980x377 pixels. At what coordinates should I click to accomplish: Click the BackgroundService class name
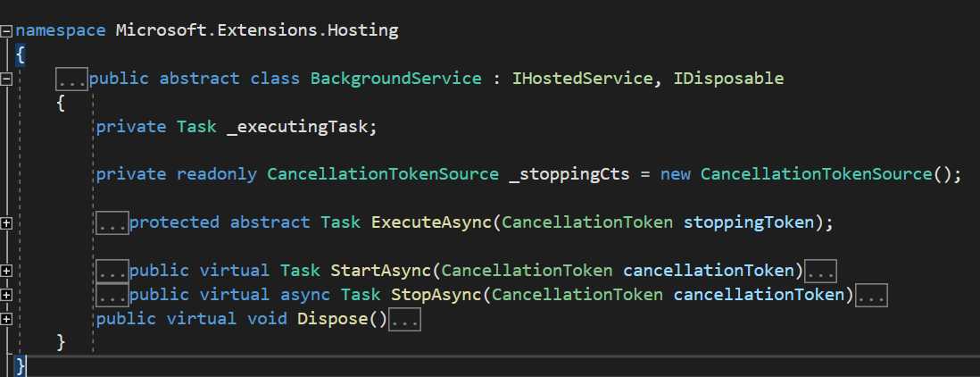coord(396,78)
